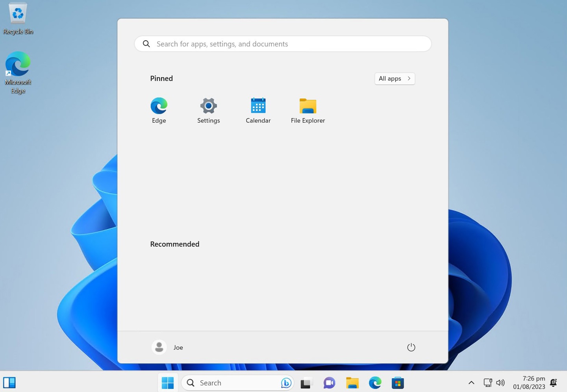567x392 pixels.
Task: Open Joe's user account menu
Action: click(x=168, y=347)
